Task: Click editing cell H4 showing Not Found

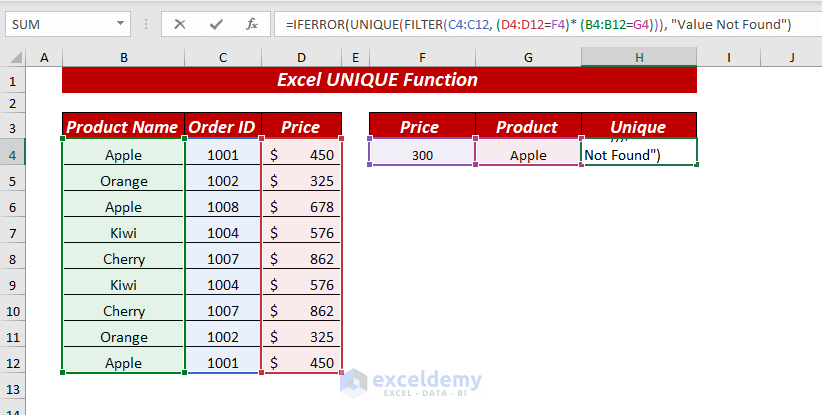Action: 639,152
